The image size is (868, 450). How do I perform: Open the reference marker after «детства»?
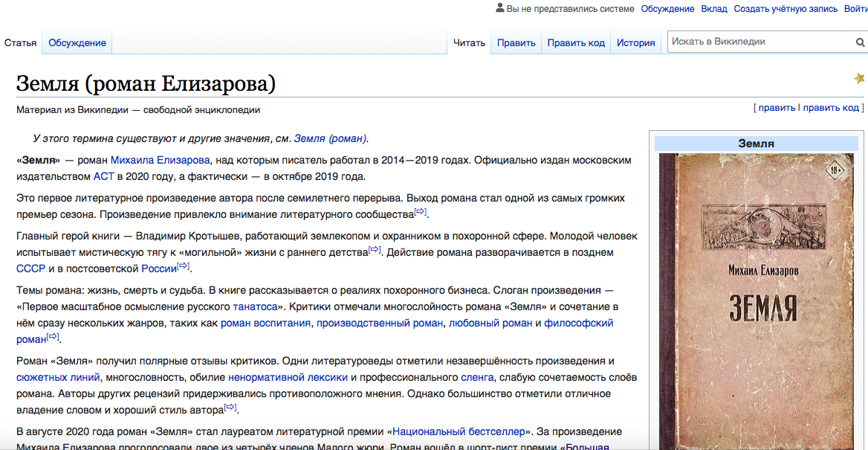point(375,250)
